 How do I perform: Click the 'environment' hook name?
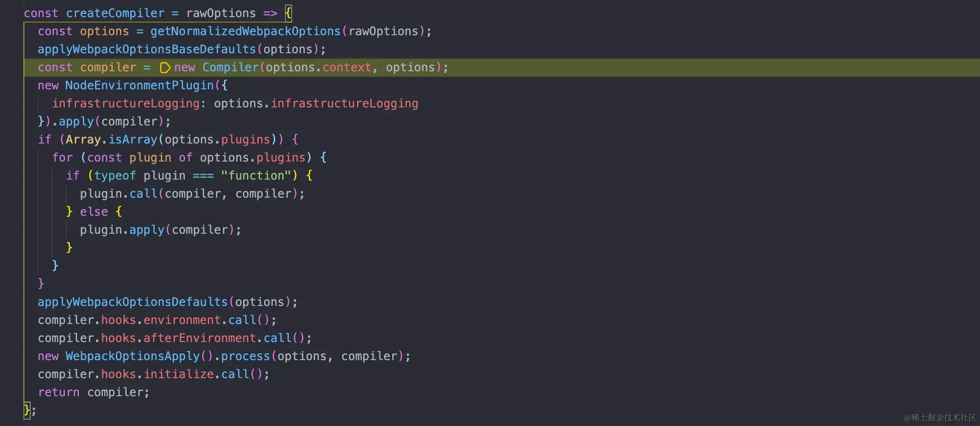[x=182, y=320]
